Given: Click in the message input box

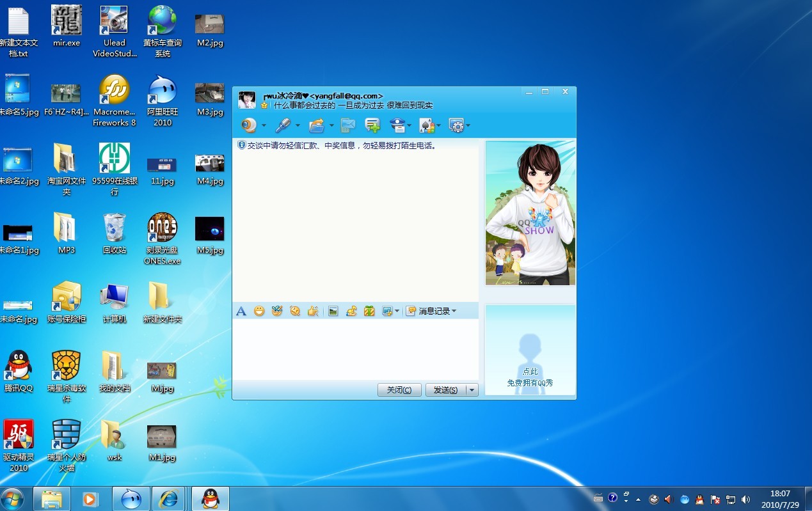Looking at the screenshot, I should click(355, 349).
